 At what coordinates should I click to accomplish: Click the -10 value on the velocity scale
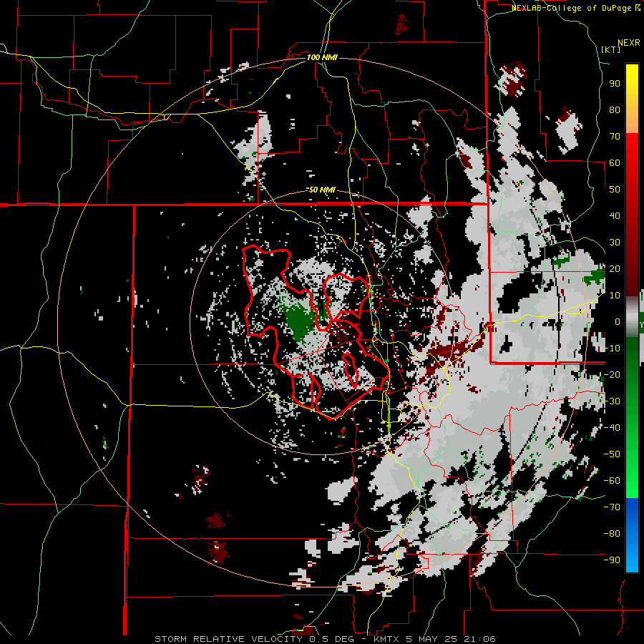612,348
